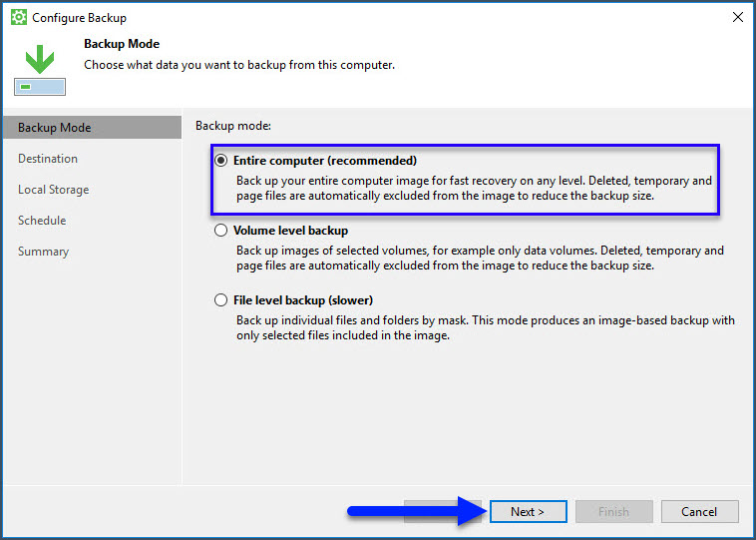Click the bold Backup Mode header heading

pyautogui.click(x=122, y=44)
